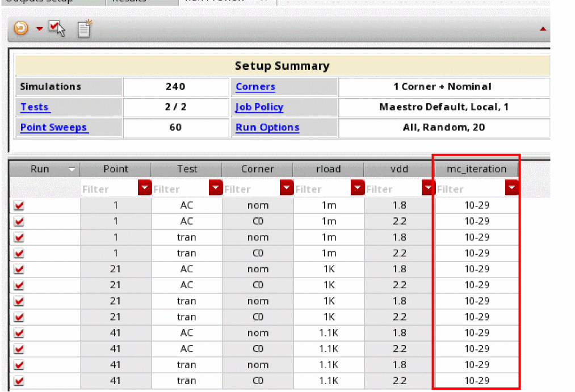Select mc_iteration 10-29 in Point 21 AC C0 row

(477, 285)
